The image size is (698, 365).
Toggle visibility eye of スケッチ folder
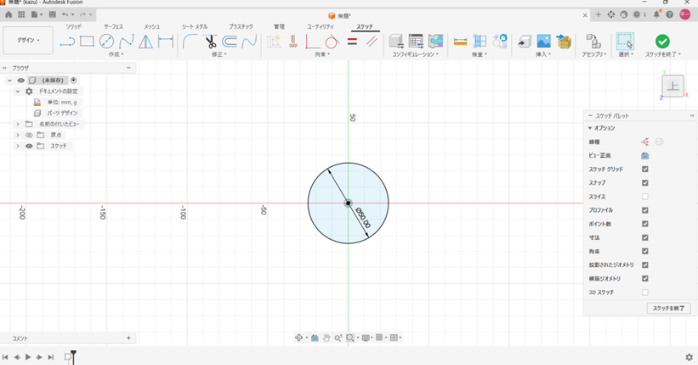pyautogui.click(x=29, y=146)
